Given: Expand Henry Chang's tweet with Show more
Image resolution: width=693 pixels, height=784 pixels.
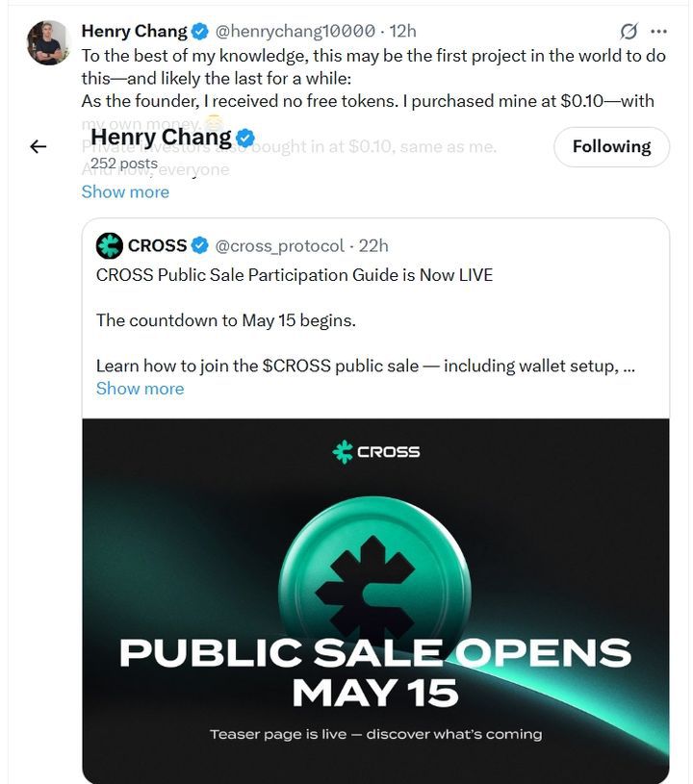Looking at the screenshot, I should (x=125, y=191).
